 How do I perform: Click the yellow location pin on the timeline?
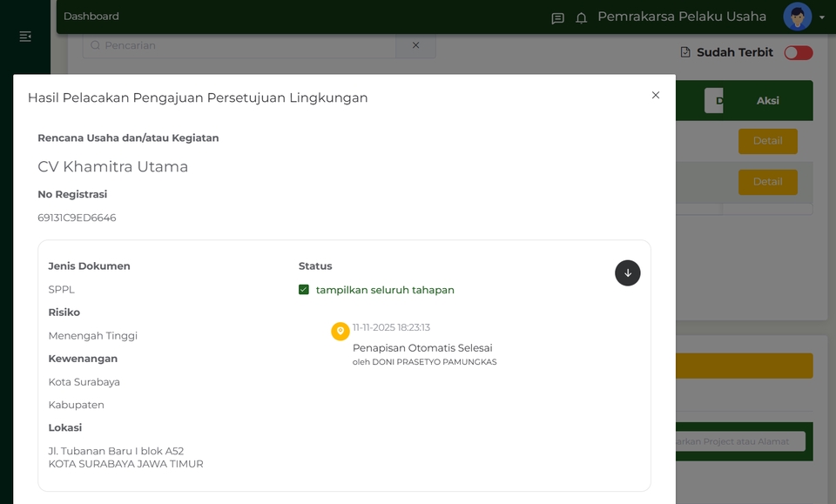point(340,331)
